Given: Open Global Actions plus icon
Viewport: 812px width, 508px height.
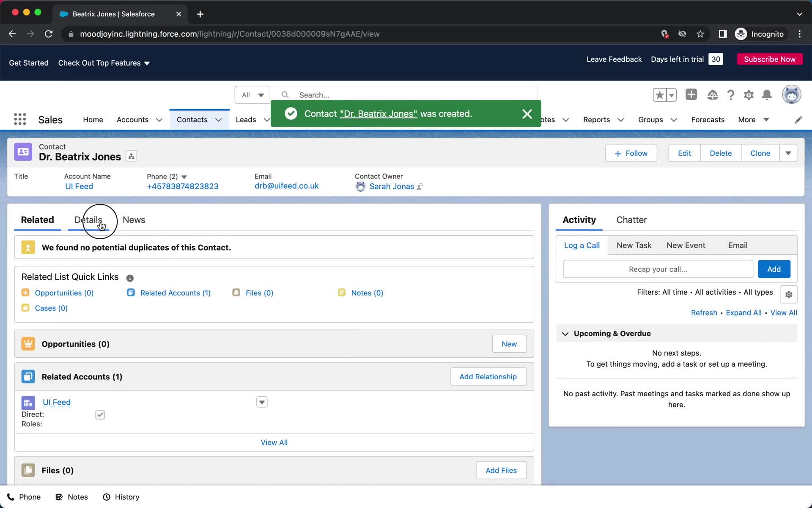Looking at the screenshot, I should (x=691, y=94).
